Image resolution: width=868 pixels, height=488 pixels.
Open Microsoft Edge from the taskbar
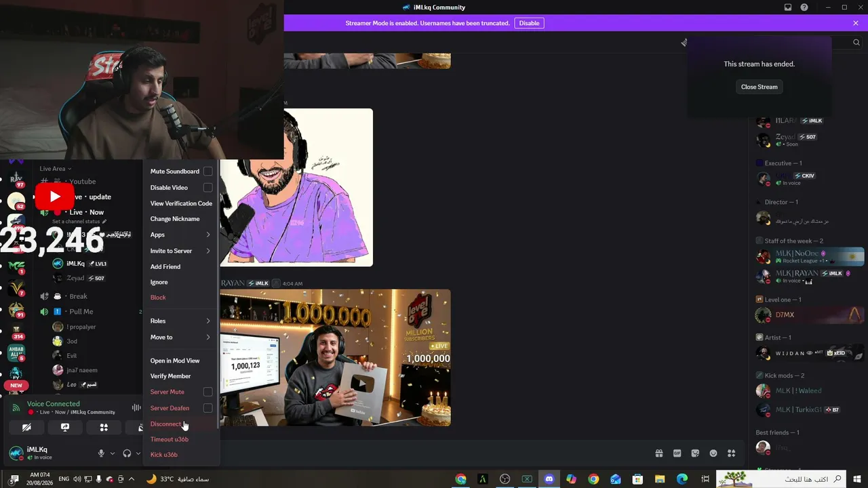[x=682, y=479]
